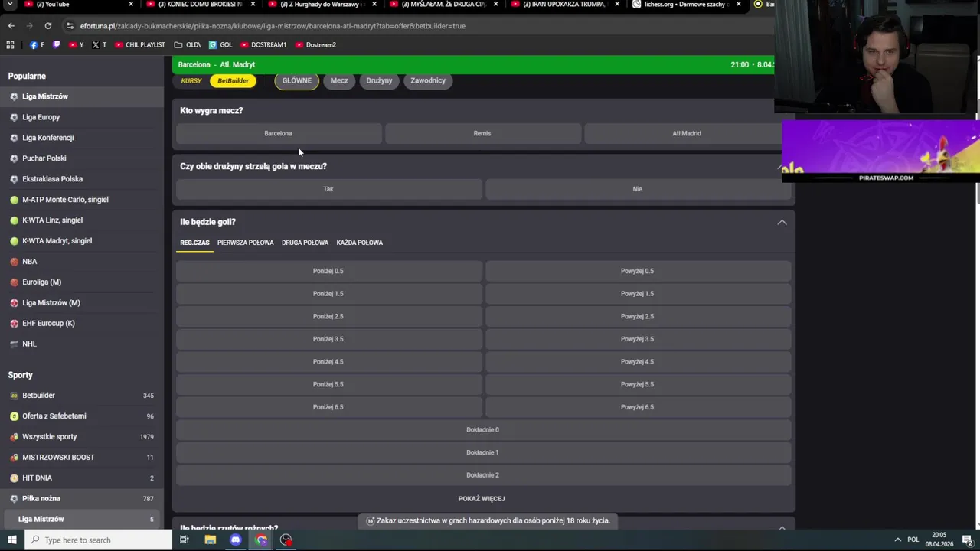Switch to the lichess.org browser tab
The width and height of the screenshot is (980, 551).
coord(685,4)
